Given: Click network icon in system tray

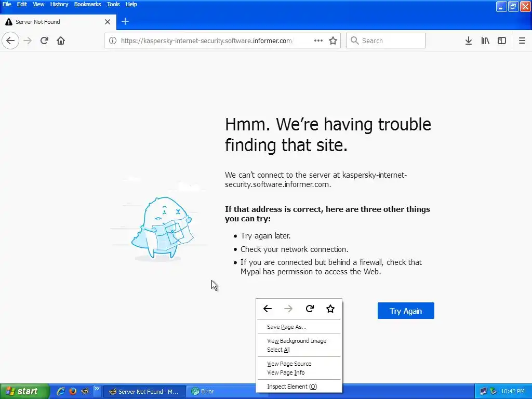Looking at the screenshot, I should 484,391.
